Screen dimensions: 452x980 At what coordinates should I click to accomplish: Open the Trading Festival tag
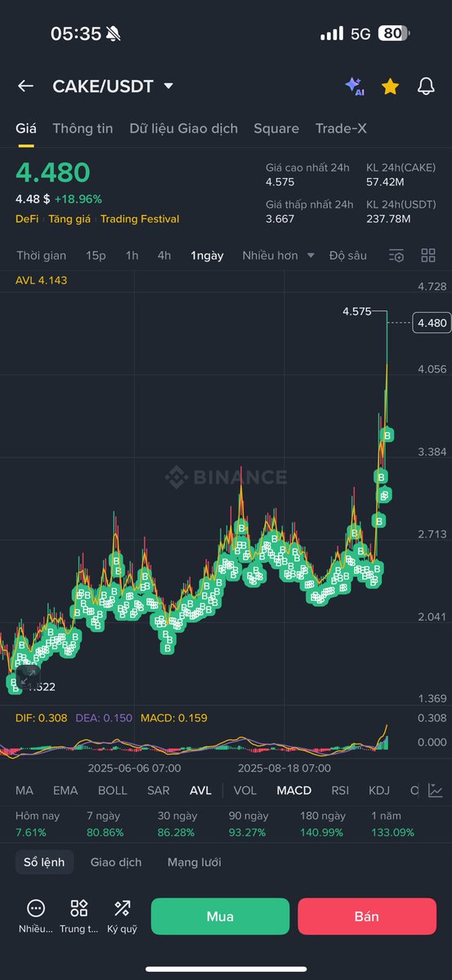tap(140, 219)
